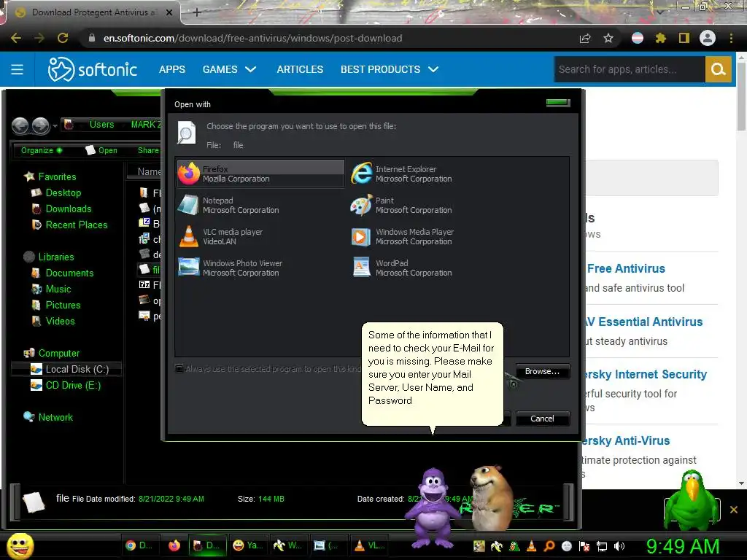The image size is (747, 560).
Task: Open Firefox from the taskbar
Action: coord(174,545)
